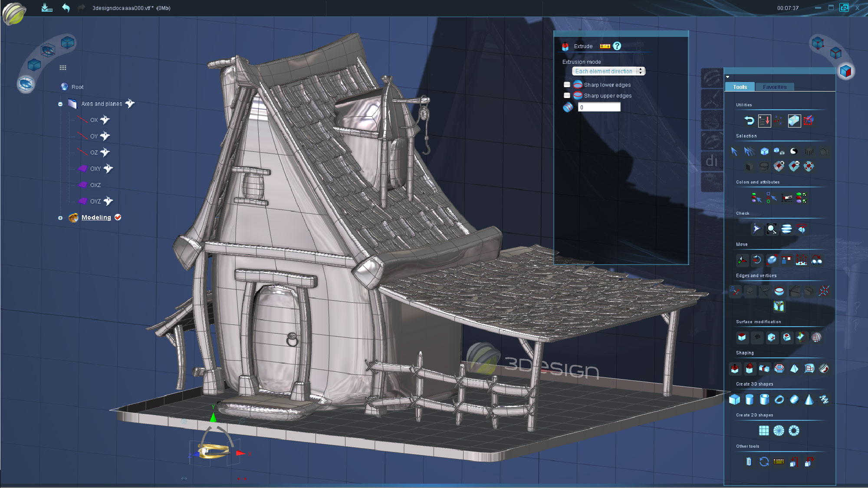The width and height of the screenshot is (868, 488).
Task: Create a hollow tube 3D shape
Action: pyautogui.click(x=764, y=399)
